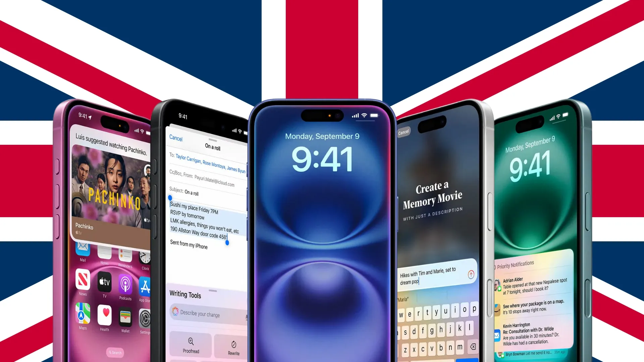This screenshot has width=644, height=362.
Task: Click the Cancel button in email compose
Action: (x=176, y=139)
